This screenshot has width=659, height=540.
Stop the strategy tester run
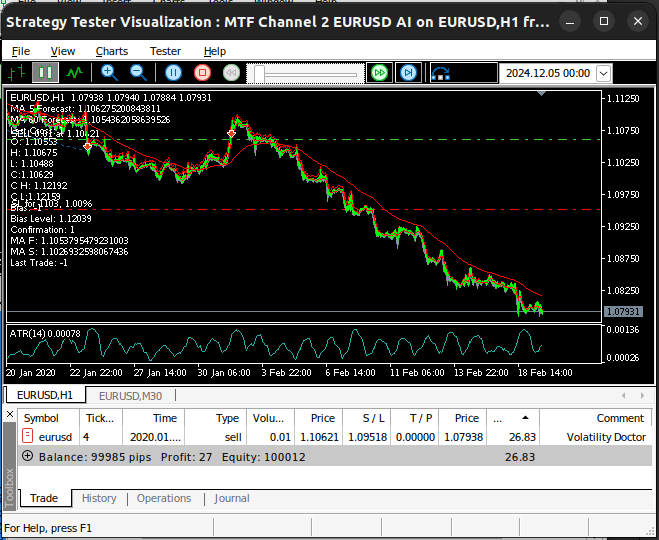coord(202,73)
